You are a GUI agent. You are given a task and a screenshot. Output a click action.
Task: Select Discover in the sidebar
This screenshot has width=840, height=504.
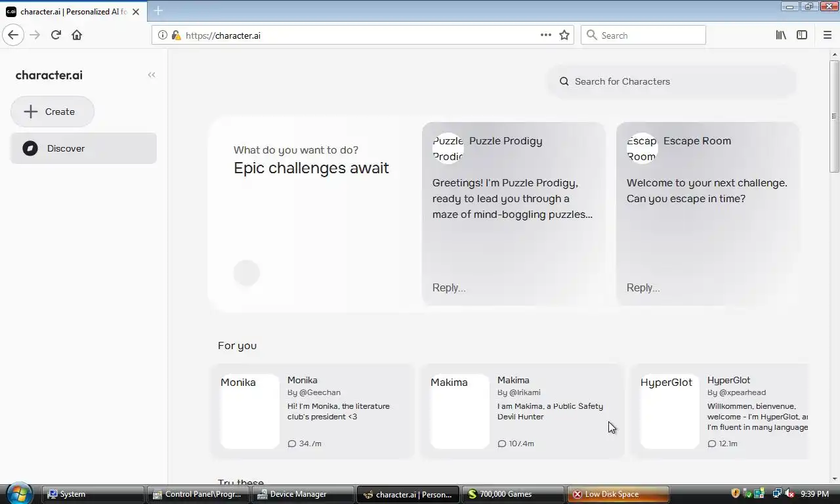pos(83,148)
